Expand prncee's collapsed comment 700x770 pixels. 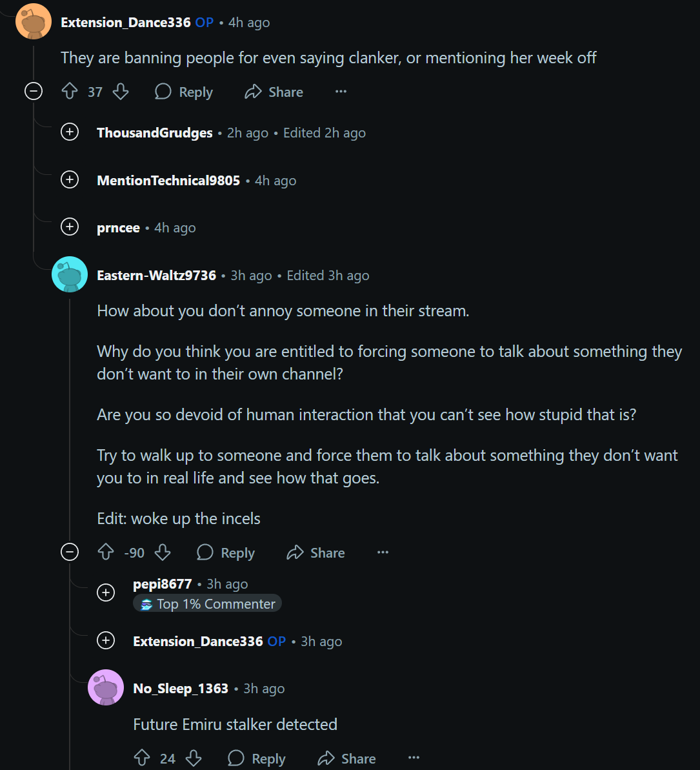pyautogui.click(x=70, y=227)
